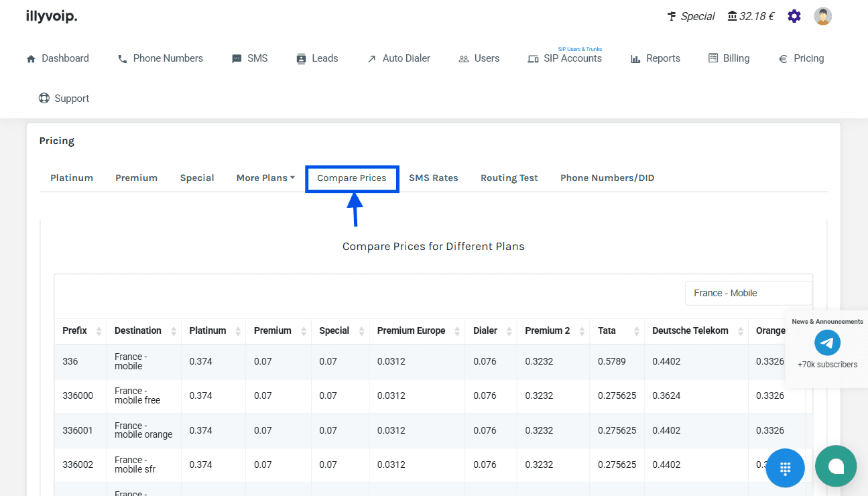This screenshot has width=868, height=496.
Task: Open the blue dialpad button
Action: 785,467
